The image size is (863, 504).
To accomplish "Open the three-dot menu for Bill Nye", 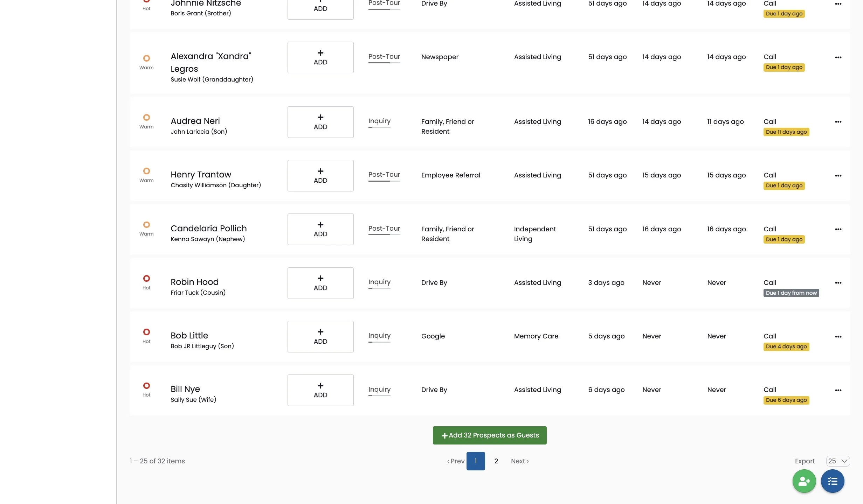I will pos(838,390).
